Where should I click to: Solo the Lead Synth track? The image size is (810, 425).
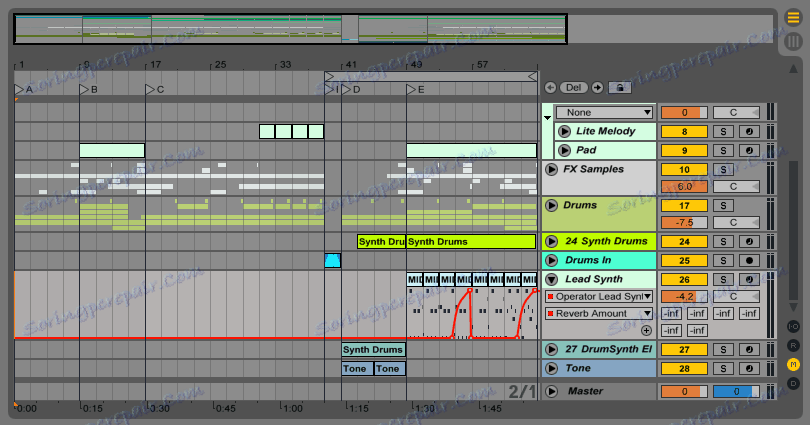[x=723, y=279]
